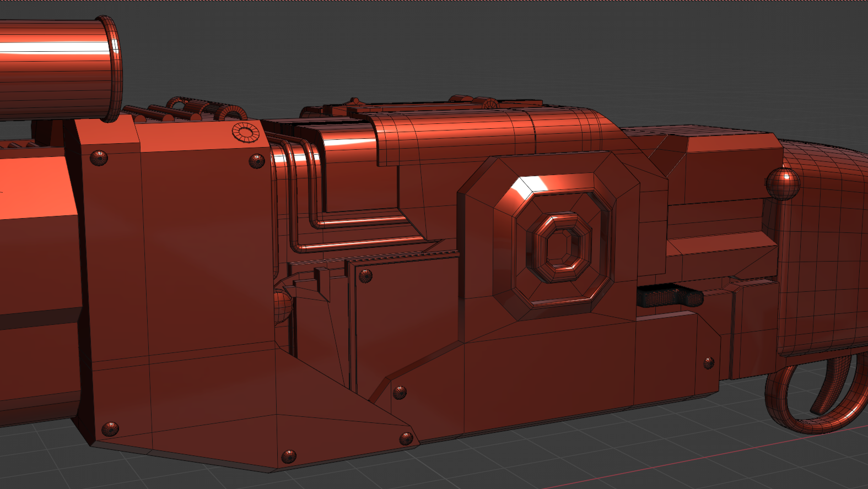This screenshot has width=868, height=489.
Task: Click the arched half-torus ring behind the scope
Action: [231, 112]
